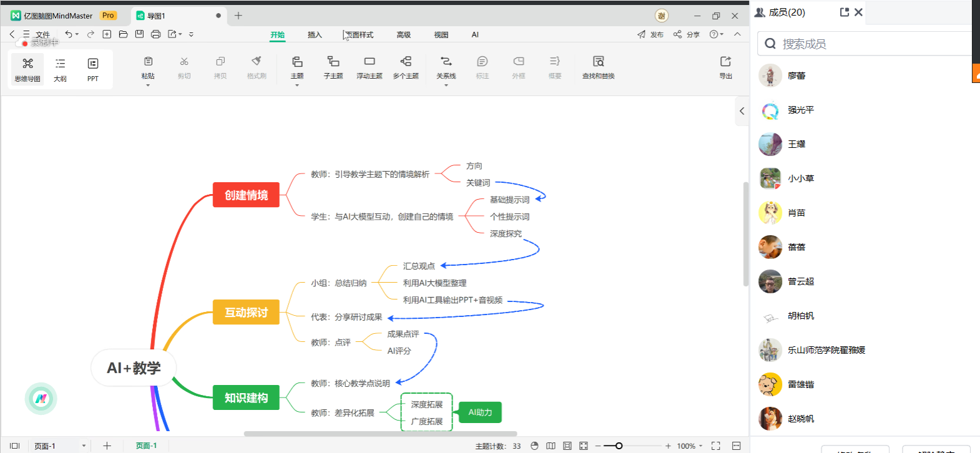
Task: Switch to the Advanced (高级) tab
Action: (404, 35)
